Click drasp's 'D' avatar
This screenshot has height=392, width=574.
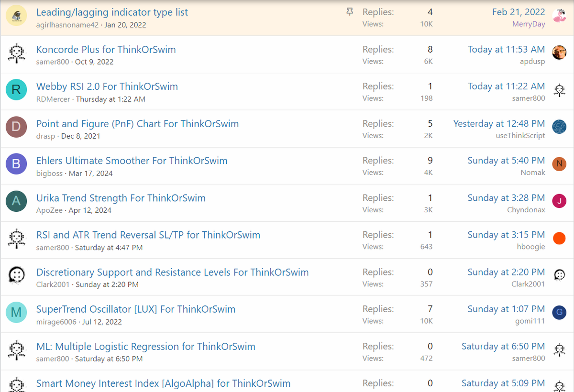coord(16,127)
